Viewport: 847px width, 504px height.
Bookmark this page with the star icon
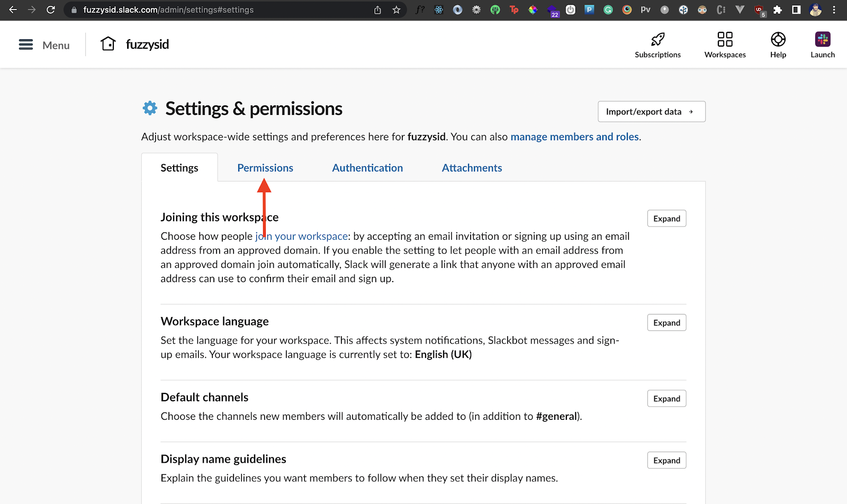397,10
